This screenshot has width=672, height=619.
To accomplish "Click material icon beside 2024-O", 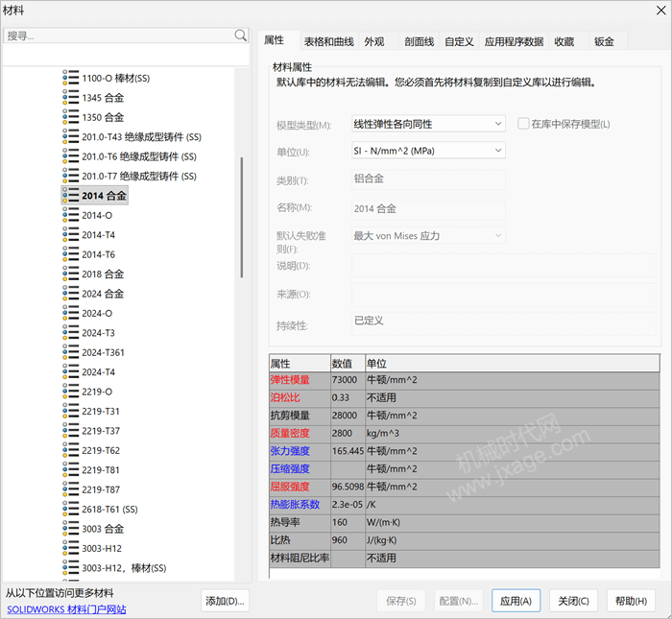I will [x=71, y=313].
